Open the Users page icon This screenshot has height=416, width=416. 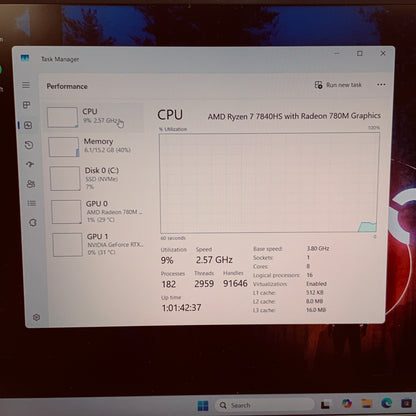(31, 184)
